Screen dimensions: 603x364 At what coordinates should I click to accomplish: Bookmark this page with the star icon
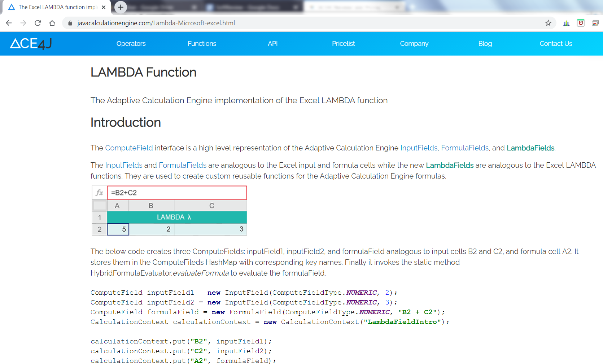point(548,23)
